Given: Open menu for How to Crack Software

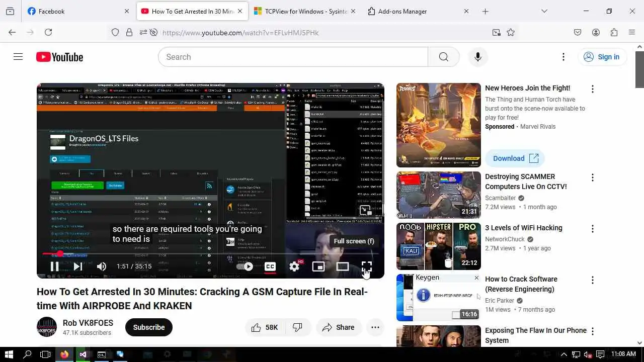Looking at the screenshot, I should (592, 280).
